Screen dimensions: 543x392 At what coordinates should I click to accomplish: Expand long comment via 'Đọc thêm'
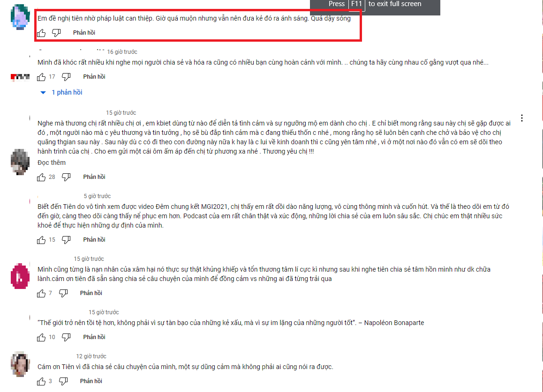click(52, 163)
